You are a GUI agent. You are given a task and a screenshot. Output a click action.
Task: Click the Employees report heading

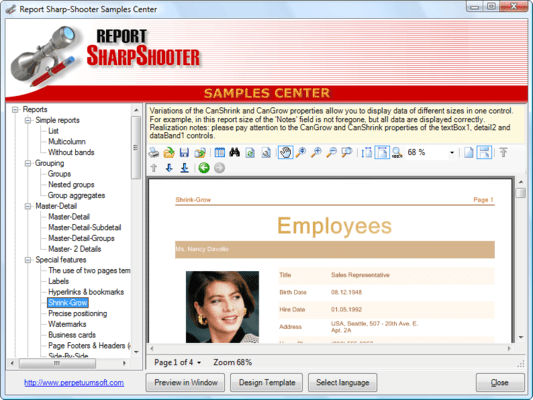(x=334, y=226)
